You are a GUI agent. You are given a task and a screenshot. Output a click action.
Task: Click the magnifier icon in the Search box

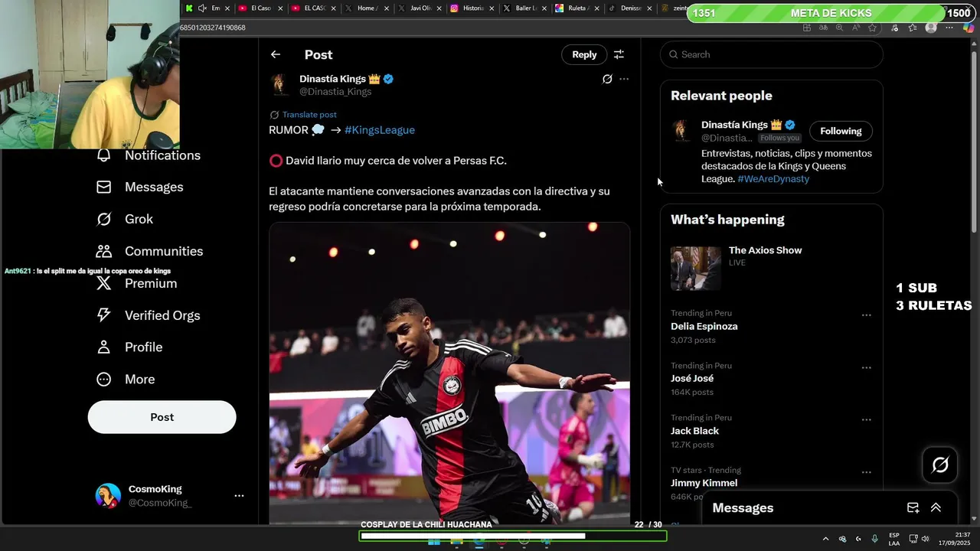[x=674, y=54]
